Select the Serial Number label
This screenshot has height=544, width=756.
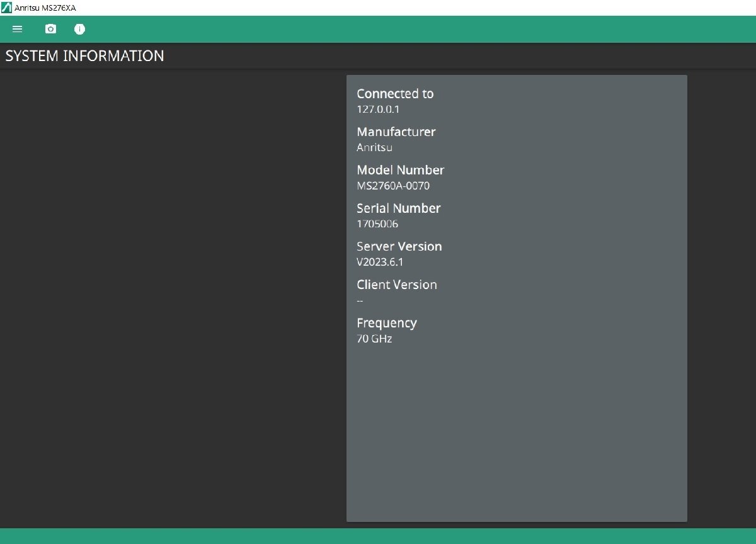(x=398, y=208)
